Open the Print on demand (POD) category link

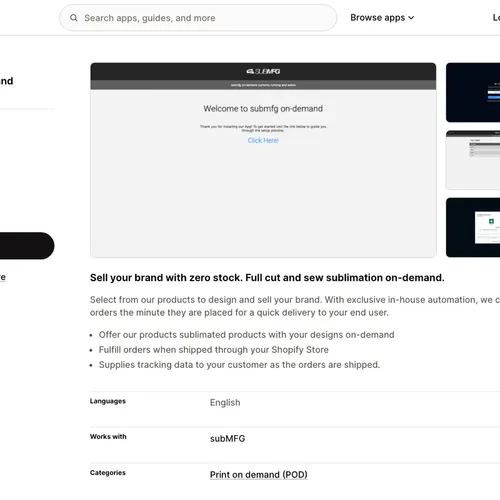click(x=259, y=475)
